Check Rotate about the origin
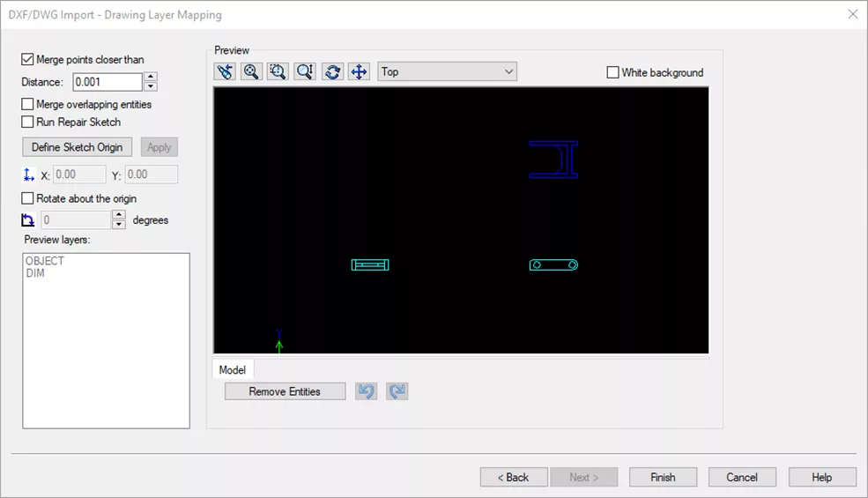Image resolution: width=868 pixels, height=498 pixels. pyautogui.click(x=27, y=198)
